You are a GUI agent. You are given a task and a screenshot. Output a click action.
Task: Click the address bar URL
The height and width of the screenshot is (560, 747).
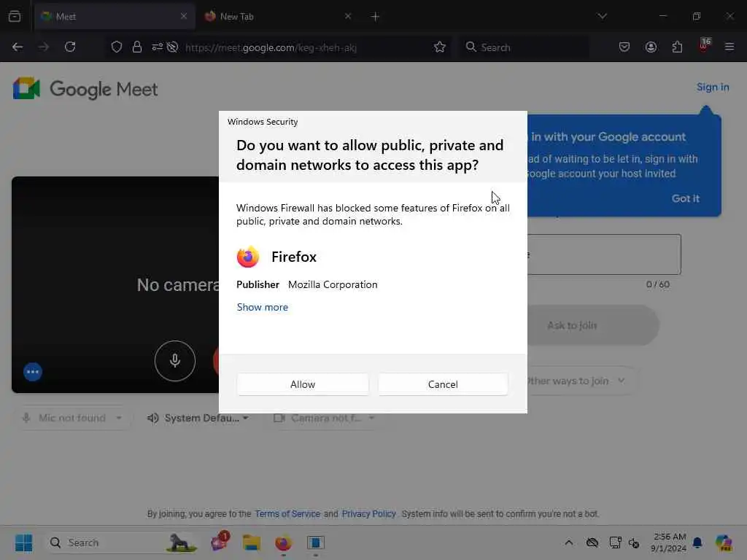click(x=271, y=47)
